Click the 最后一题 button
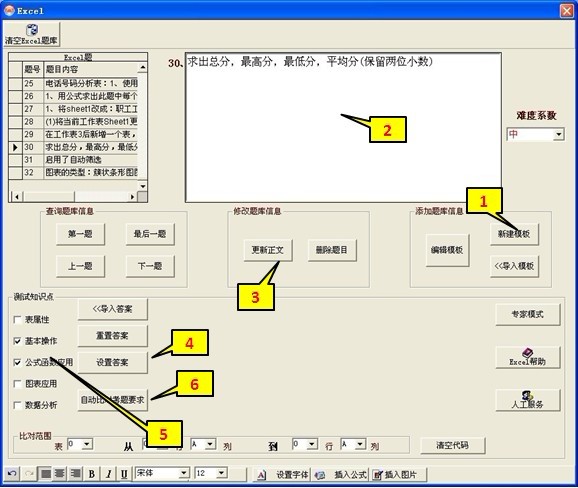The image size is (578, 488). coord(150,234)
